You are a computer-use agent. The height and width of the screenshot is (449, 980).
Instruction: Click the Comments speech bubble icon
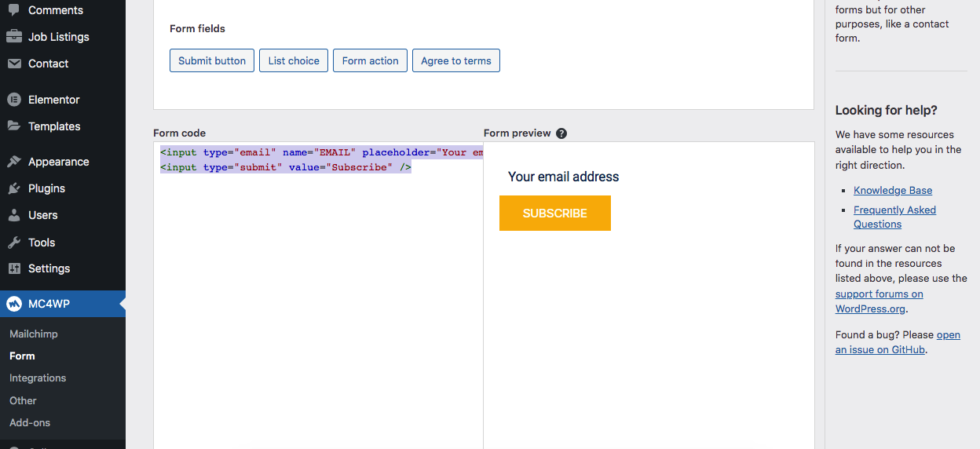(x=13, y=10)
